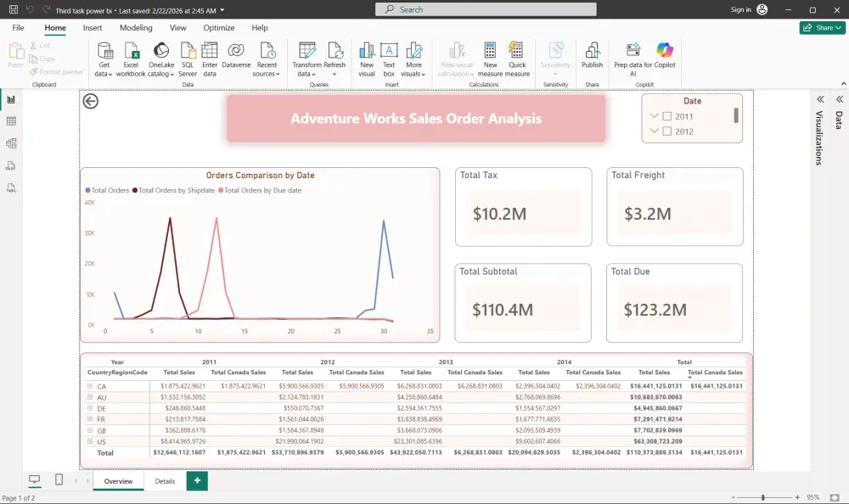Screen dimensions: 849x504
Task: Expand the US row in matrix
Action: click(90, 441)
